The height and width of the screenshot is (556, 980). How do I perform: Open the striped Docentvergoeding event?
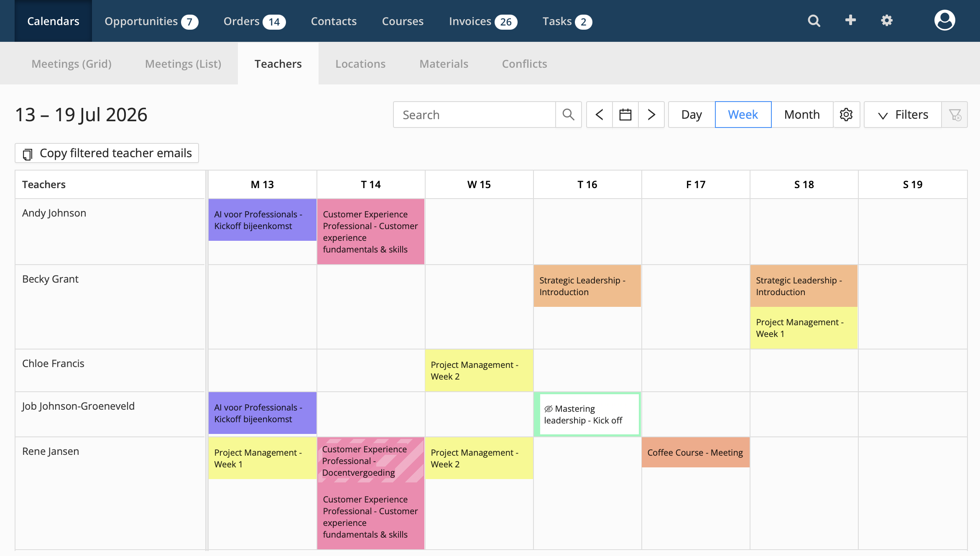pyautogui.click(x=371, y=460)
